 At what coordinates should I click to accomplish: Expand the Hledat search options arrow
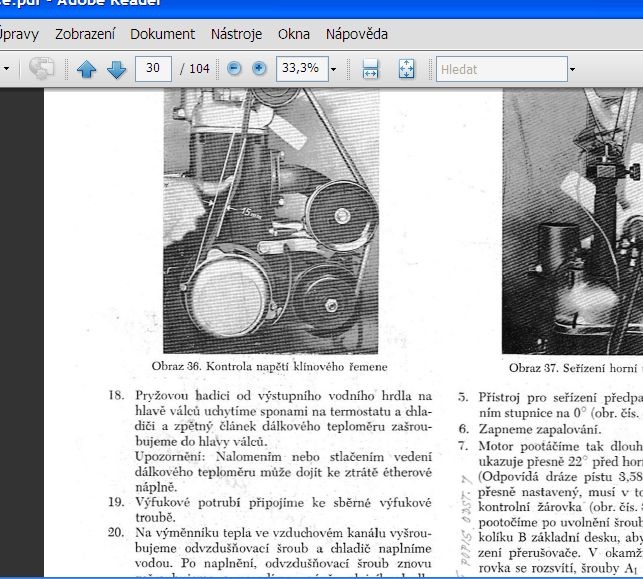[x=572, y=69]
